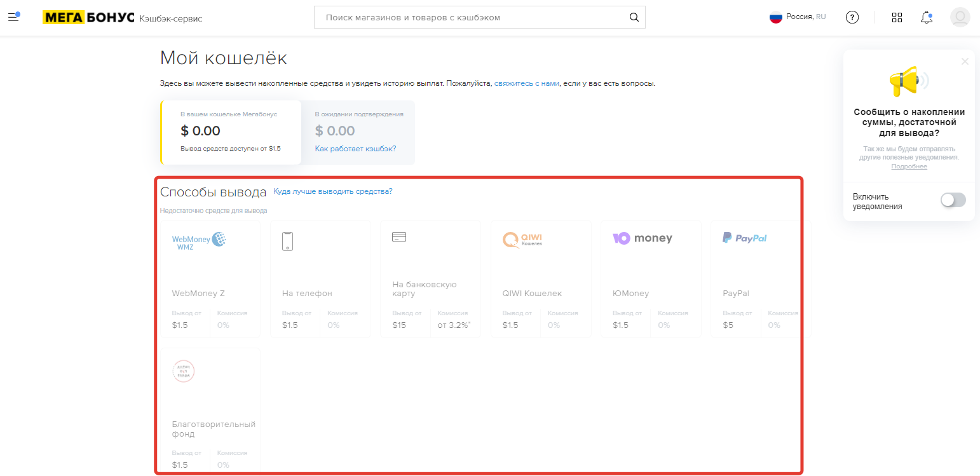Open the hamburger menu icon
The height and width of the screenshot is (476, 980).
coord(13,17)
